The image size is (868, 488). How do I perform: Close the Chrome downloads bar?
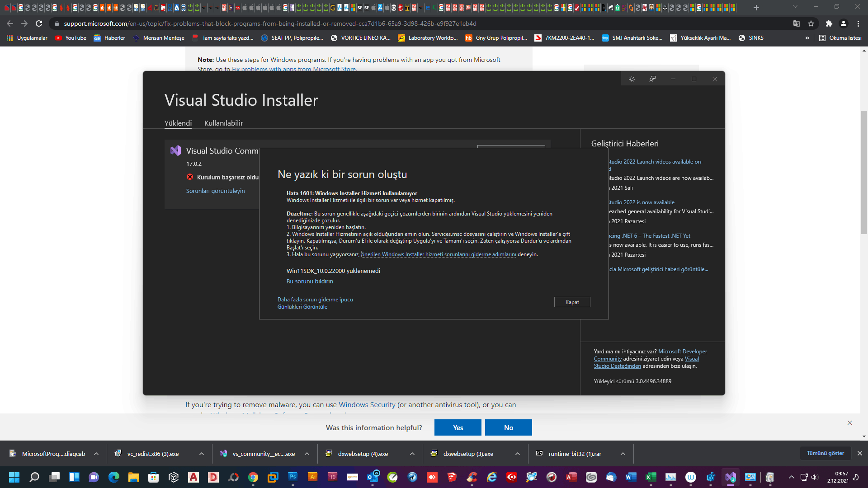860,453
